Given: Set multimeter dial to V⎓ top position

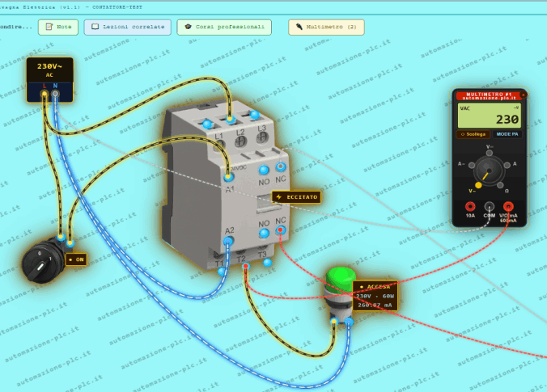Looking at the screenshot, I should (490, 153).
